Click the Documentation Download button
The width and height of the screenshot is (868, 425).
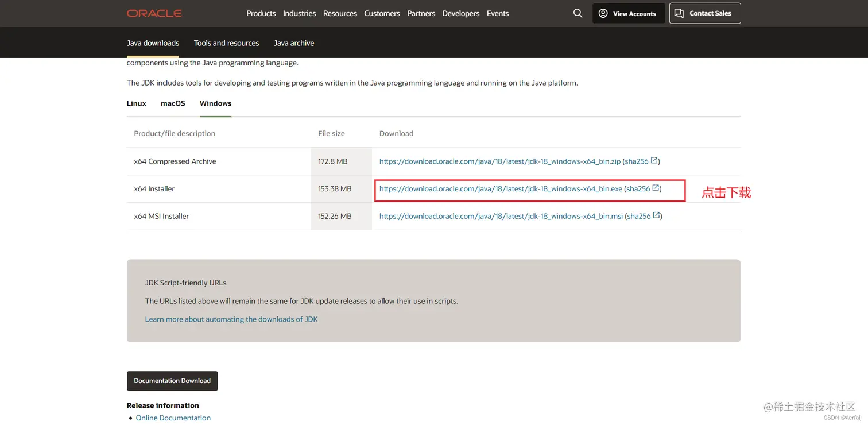pos(172,381)
